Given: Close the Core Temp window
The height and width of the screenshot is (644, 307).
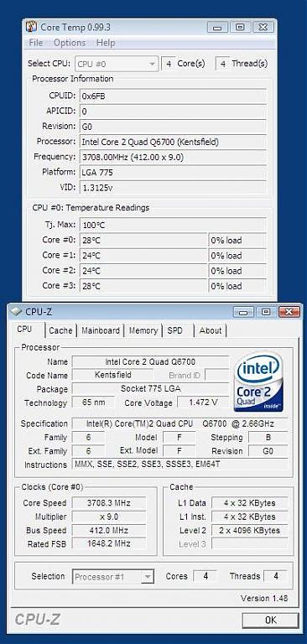Looking at the screenshot, I should tap(263, 28).
